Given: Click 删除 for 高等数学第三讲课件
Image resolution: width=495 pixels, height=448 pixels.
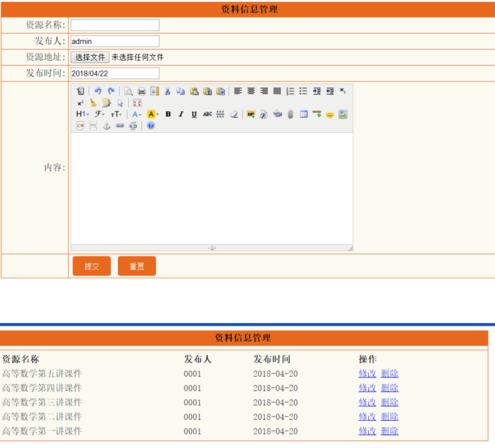Looking at the screenshot, I should tap(390, 402).
